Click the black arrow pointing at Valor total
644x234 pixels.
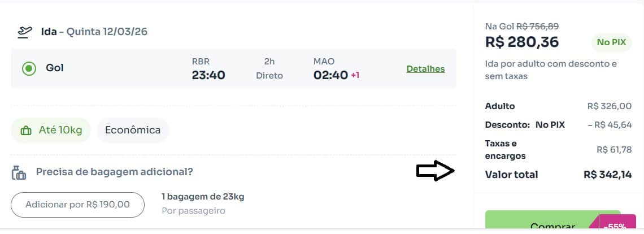click(x=435, y=172)
